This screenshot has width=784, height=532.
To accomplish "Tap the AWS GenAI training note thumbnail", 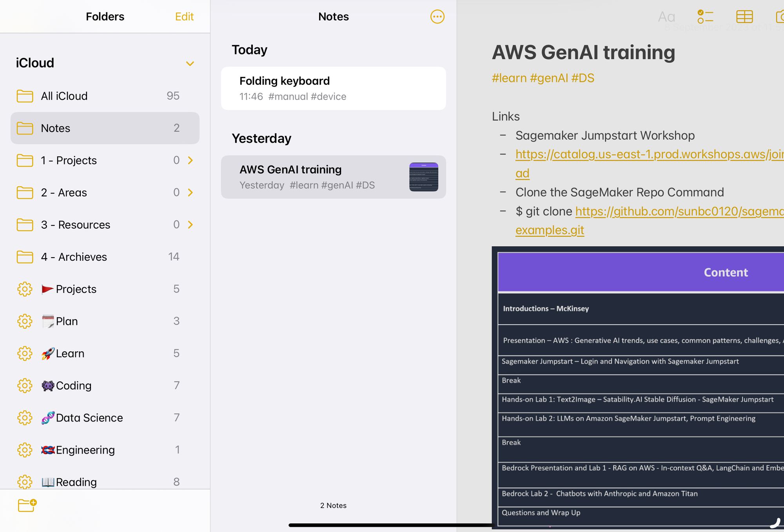I will pyautogui.click(x=423, y=177).
